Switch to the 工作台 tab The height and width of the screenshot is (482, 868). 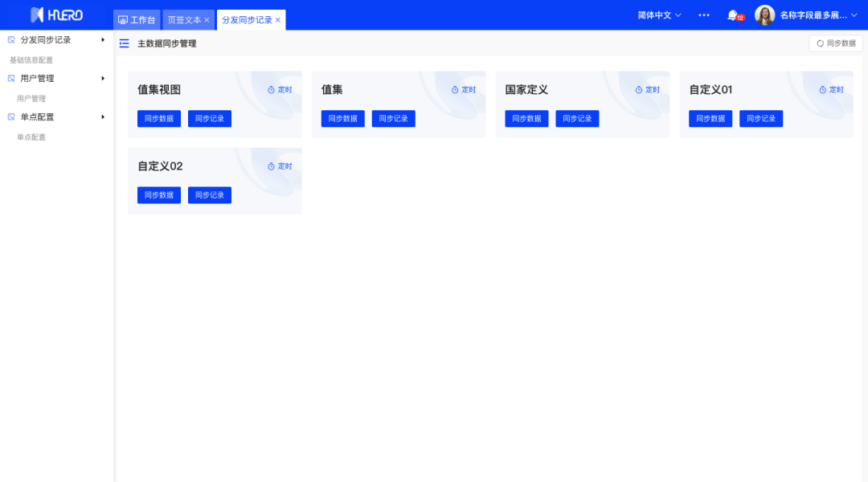[137, 20]
